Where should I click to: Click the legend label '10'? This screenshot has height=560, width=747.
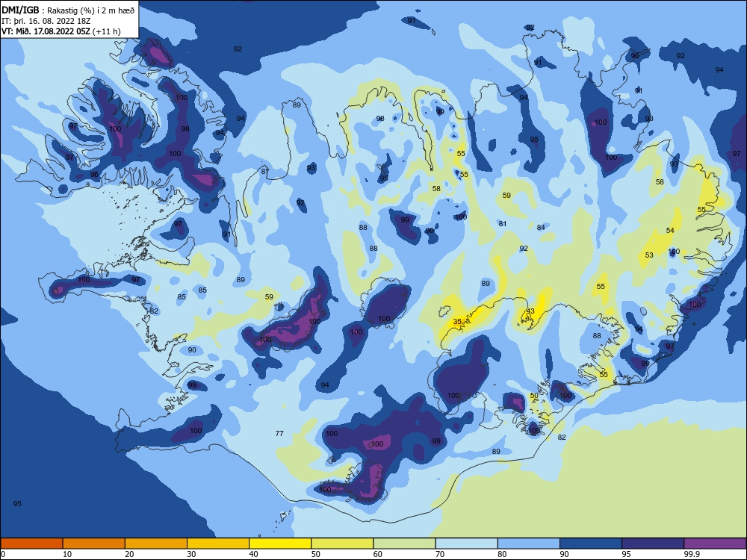(x=67, y=554)
